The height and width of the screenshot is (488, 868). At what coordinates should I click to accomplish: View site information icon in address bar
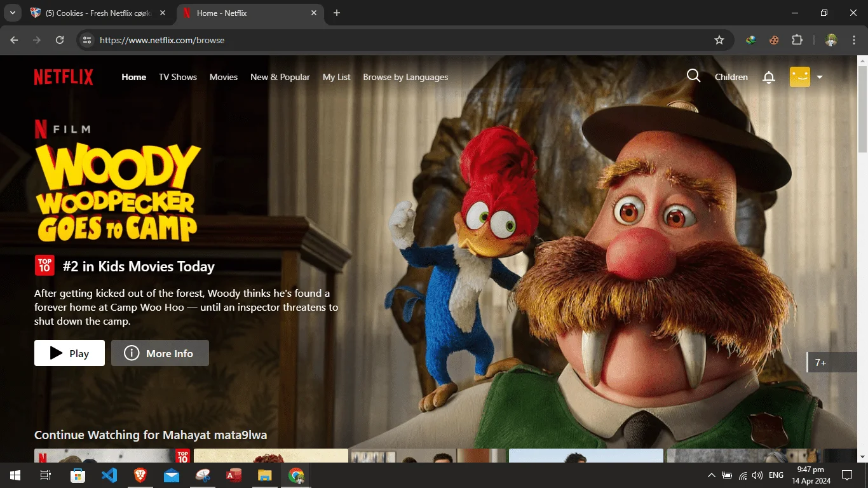88,40
